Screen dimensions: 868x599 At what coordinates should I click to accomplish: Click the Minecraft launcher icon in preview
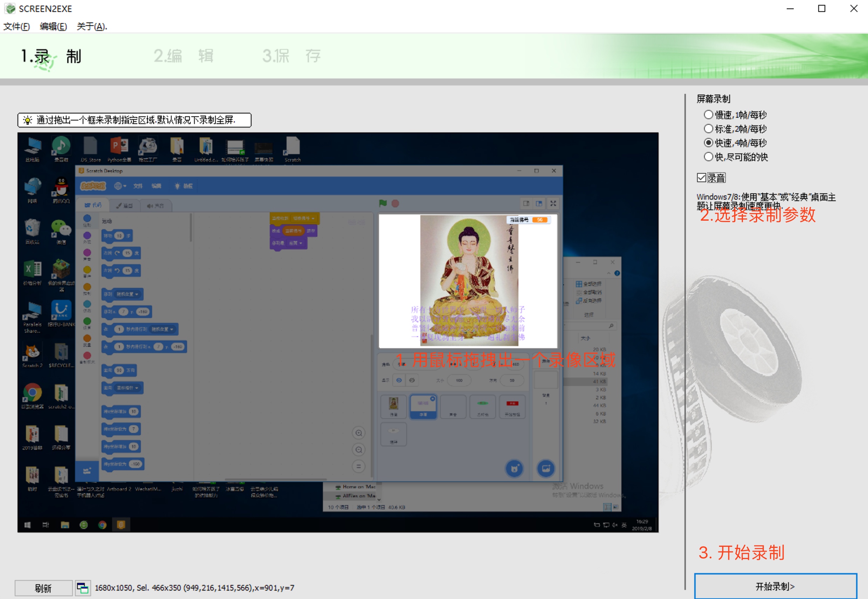(61, 275)
